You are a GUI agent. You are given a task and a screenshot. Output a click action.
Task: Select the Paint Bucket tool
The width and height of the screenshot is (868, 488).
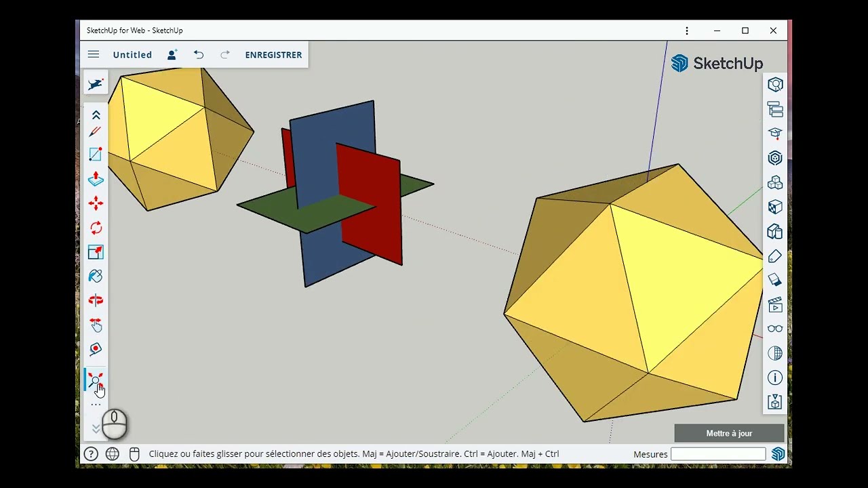point(96,276)
